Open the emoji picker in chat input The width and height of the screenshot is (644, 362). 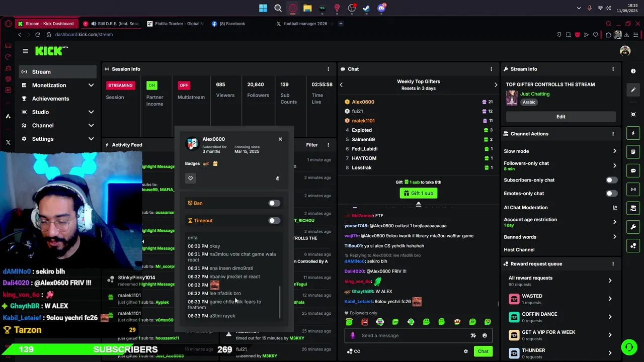point(485,335)
